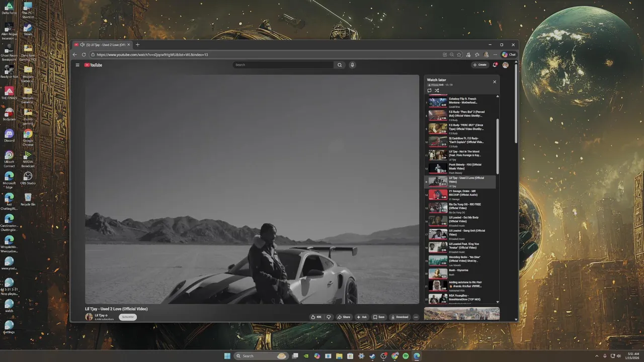Go back with the browser back arrow
This screenshot has height=362, width=644.
pos(75,54)
